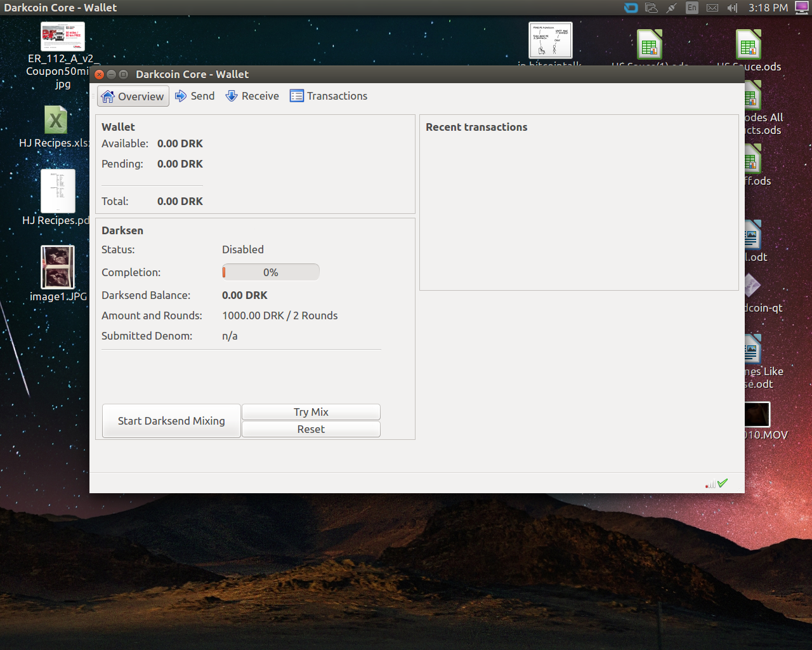The image size is (812, 650).
Task: Open the Send tab
Action: coord(195,96)
